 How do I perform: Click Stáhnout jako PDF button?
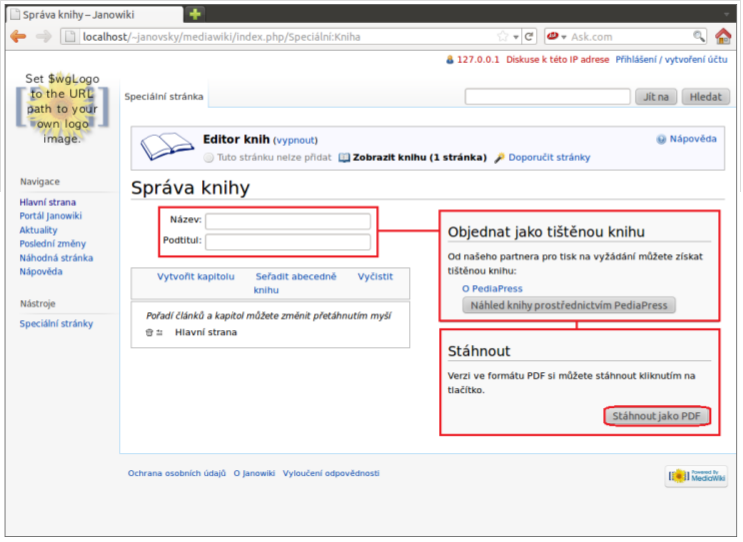tap(656, 416)
